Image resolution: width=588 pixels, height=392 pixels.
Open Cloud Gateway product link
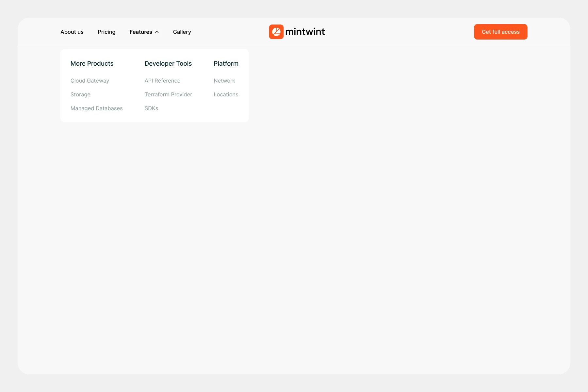click(90, 81)
